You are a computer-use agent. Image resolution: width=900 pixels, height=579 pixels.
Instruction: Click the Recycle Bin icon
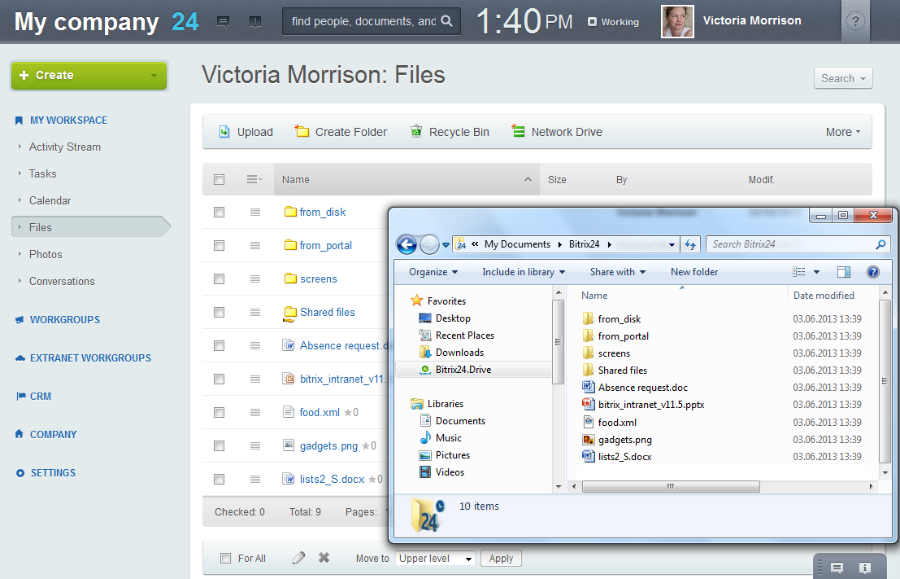click(417, 132)
